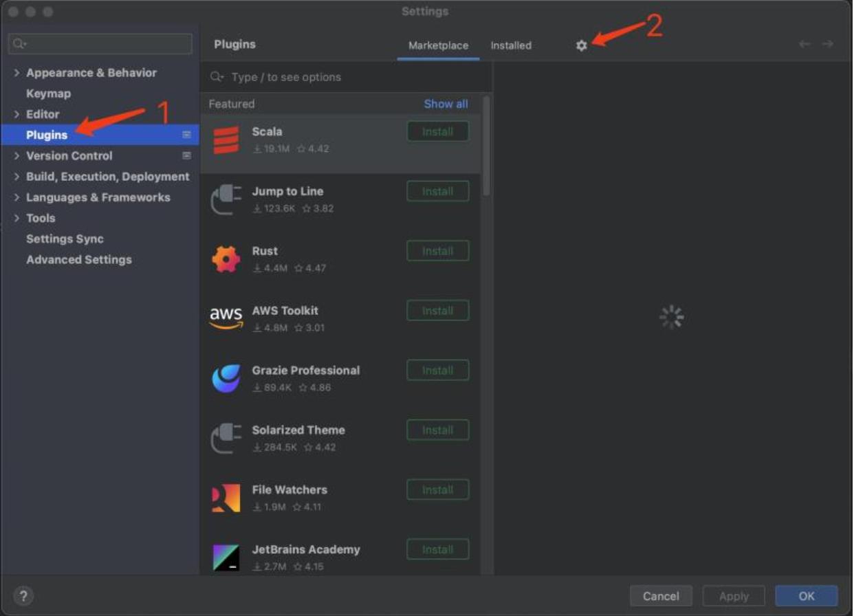Screen dimensions: 854x616
Task: Select the Jump to Line plugin name
Action: pos(287,191)
